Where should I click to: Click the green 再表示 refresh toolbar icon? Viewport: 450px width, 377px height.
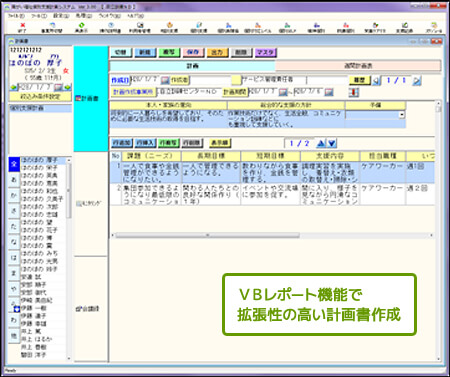click(x=81, y=25)
